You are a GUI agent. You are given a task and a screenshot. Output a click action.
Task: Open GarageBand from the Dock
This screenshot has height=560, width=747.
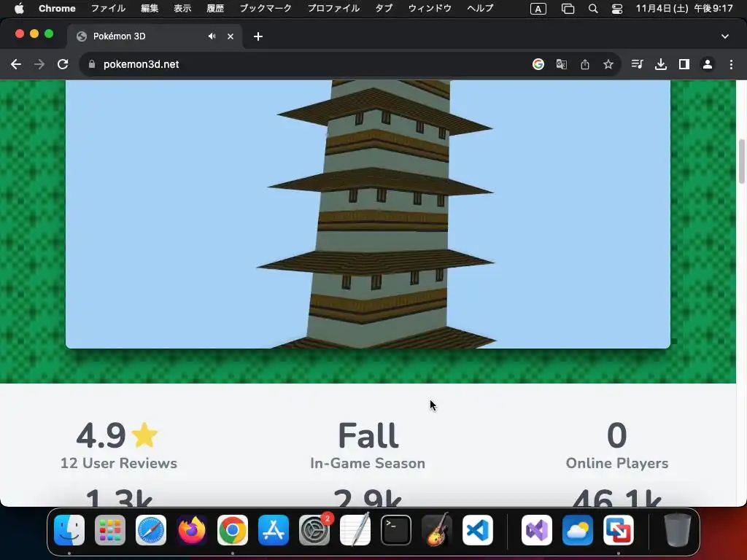[x=437, y=530]
